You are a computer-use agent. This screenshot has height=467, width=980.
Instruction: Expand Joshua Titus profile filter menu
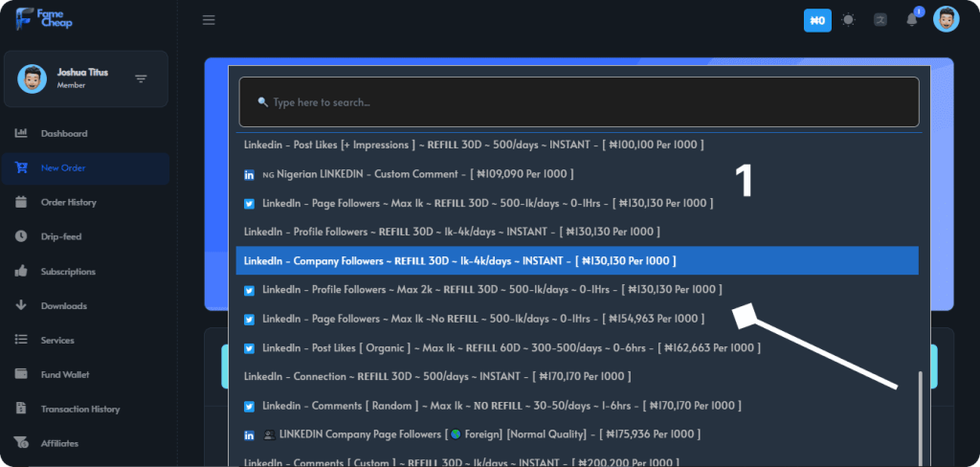(142, 78)
